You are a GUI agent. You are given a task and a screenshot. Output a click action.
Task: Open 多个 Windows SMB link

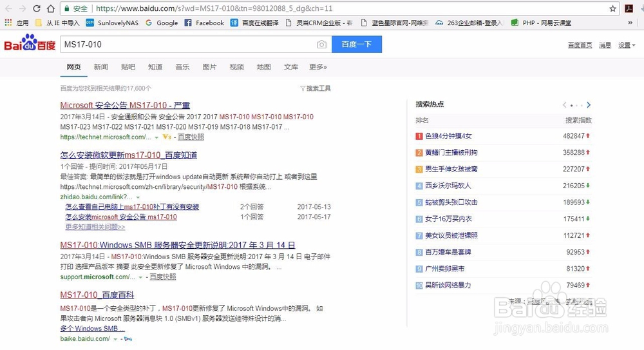92,329
